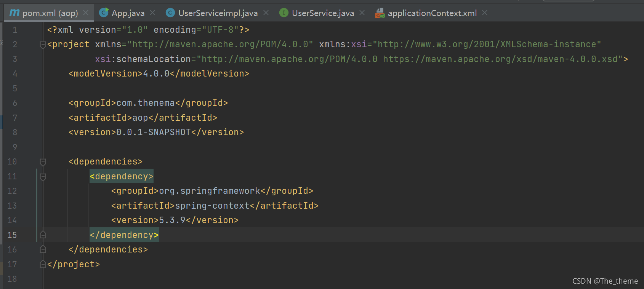Collapse the dependency fold on line 11
Image resolution: width=644 pixels, height=289 pixels.
43,177
